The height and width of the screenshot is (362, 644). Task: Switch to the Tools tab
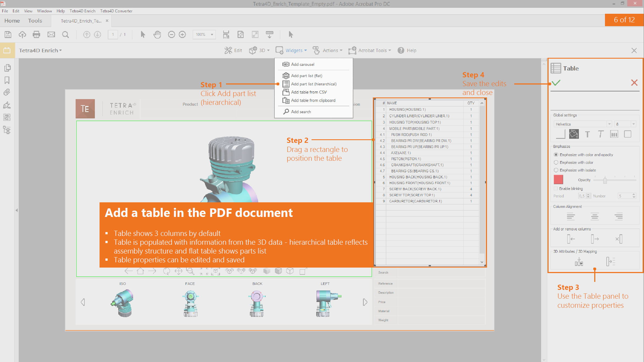[x=35, y=21]
